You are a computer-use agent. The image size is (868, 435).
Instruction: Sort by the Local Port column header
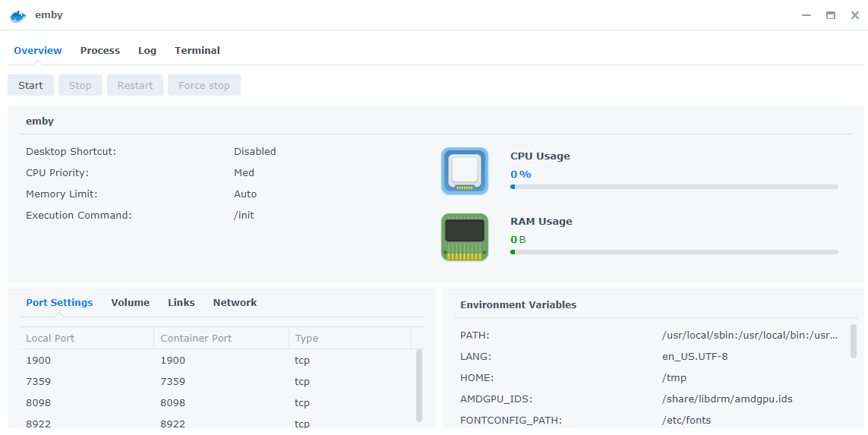[x=87, y=339]
